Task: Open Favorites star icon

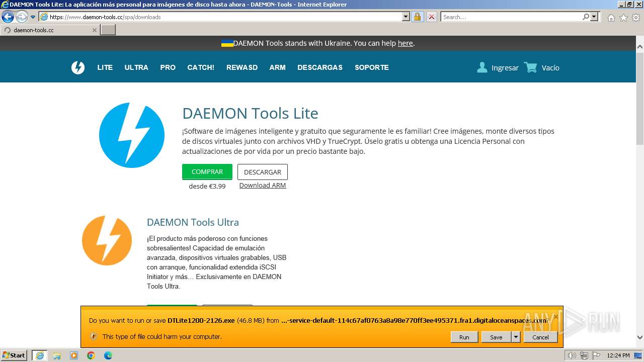Action: point(623,18)
